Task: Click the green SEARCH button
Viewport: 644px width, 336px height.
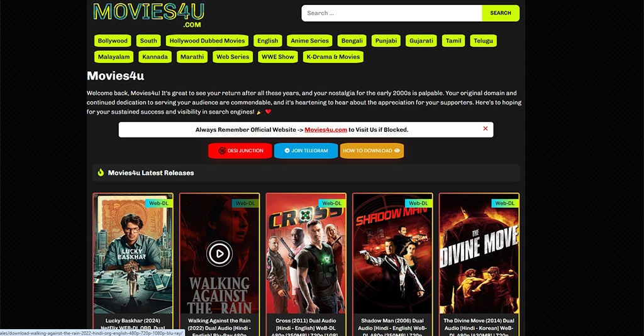Action: (501, 13)
